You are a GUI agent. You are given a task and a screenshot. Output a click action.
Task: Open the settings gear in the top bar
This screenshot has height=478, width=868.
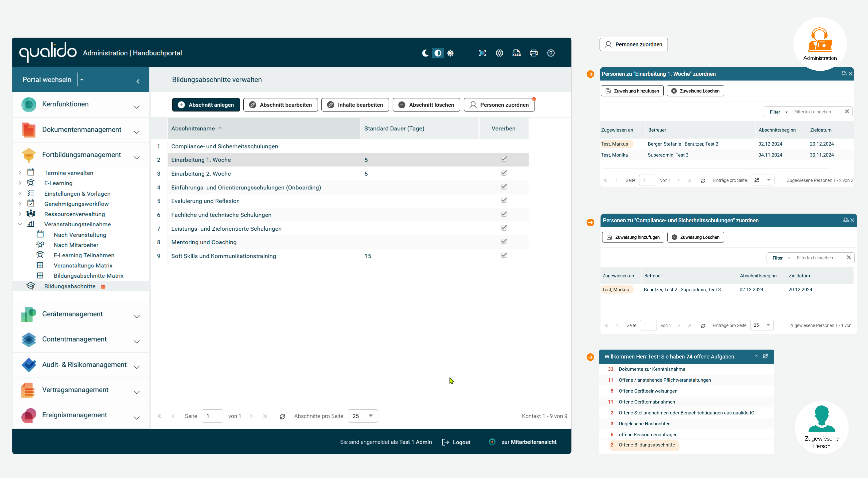click(499, 53)
